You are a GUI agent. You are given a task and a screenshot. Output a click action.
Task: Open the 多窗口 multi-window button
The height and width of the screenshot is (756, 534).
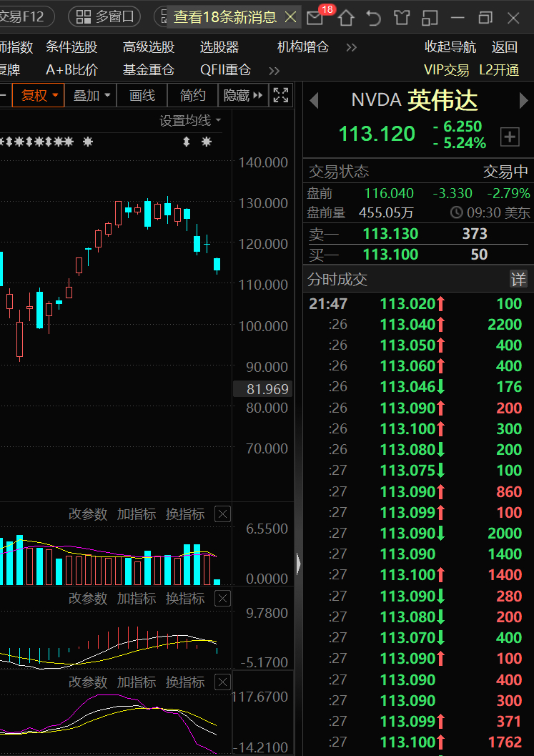pyautogui.click(x=104, y=17)
